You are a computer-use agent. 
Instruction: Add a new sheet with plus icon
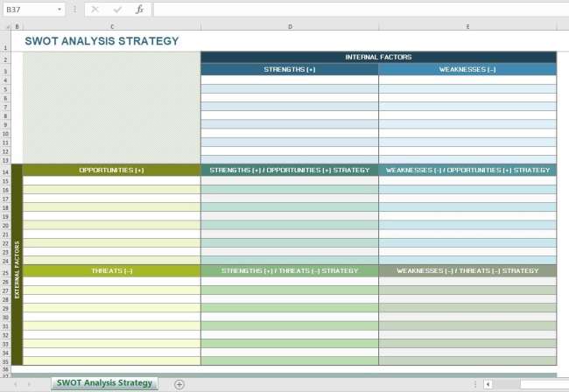coord(179,384)
